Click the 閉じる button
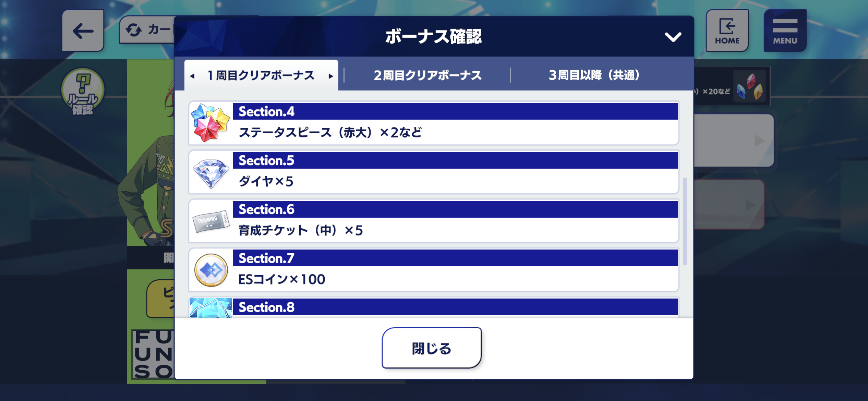Image resolution: width=868 pixels, height=401 pixels. 432,348
